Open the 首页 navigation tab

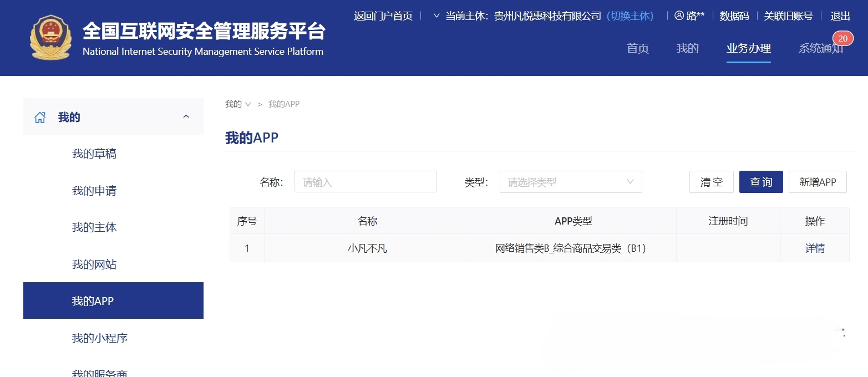pyautogui.click(x=637, y=48)
